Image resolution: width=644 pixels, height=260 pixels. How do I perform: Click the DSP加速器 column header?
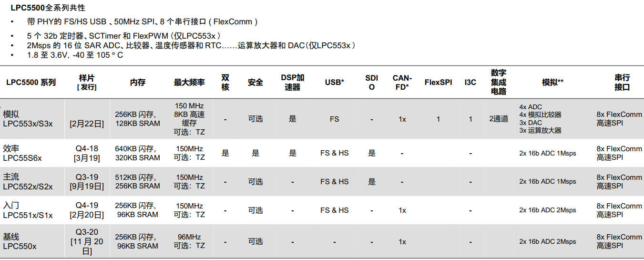coord(292,82)
